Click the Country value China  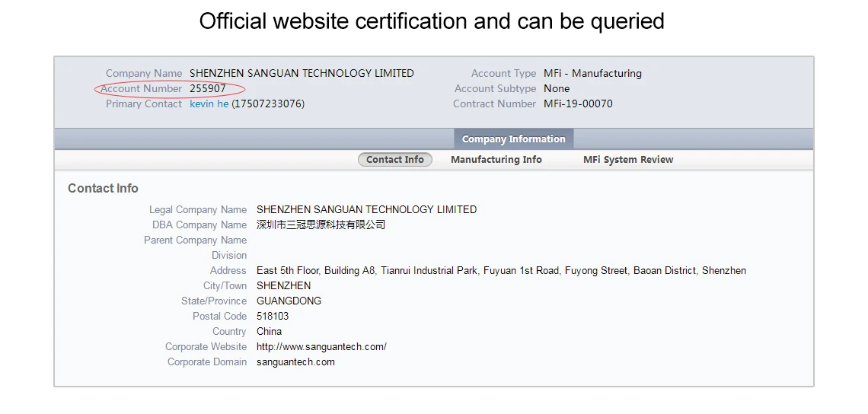pyautogui.click(x=269, y=332)
